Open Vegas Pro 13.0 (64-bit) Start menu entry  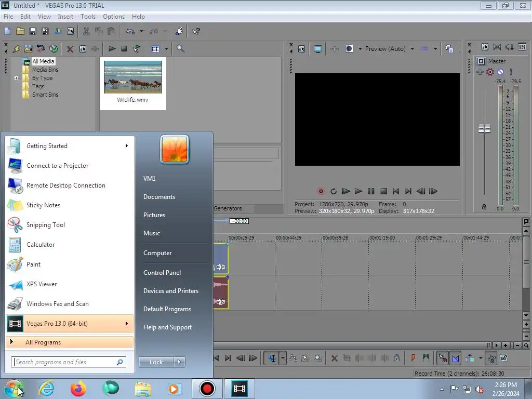(x=70, y=324)
